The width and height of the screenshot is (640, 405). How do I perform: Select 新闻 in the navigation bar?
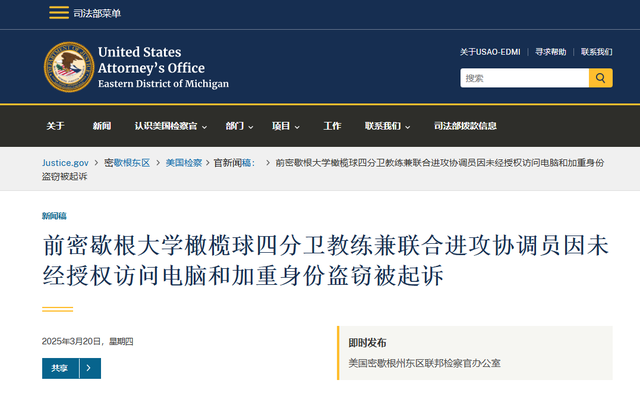102,126
